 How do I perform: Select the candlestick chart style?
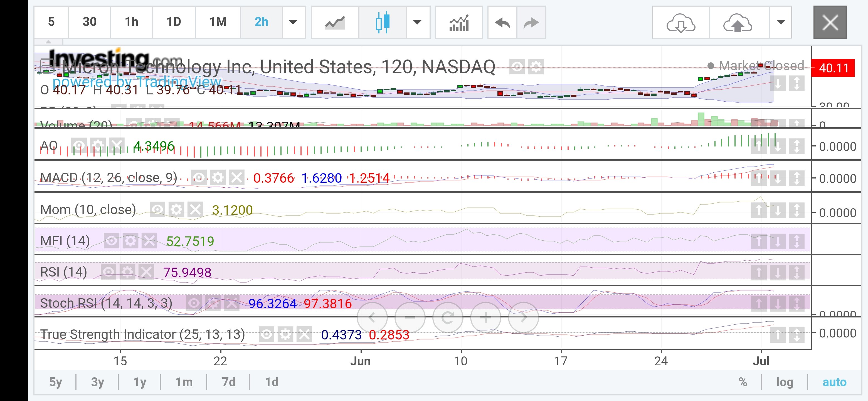tap(383, 22)
